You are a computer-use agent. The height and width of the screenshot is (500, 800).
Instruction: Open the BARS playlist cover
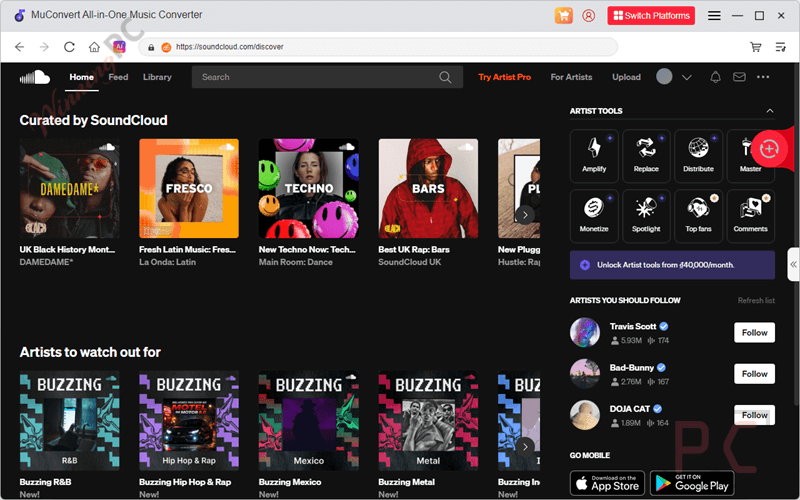pos(428,188)
